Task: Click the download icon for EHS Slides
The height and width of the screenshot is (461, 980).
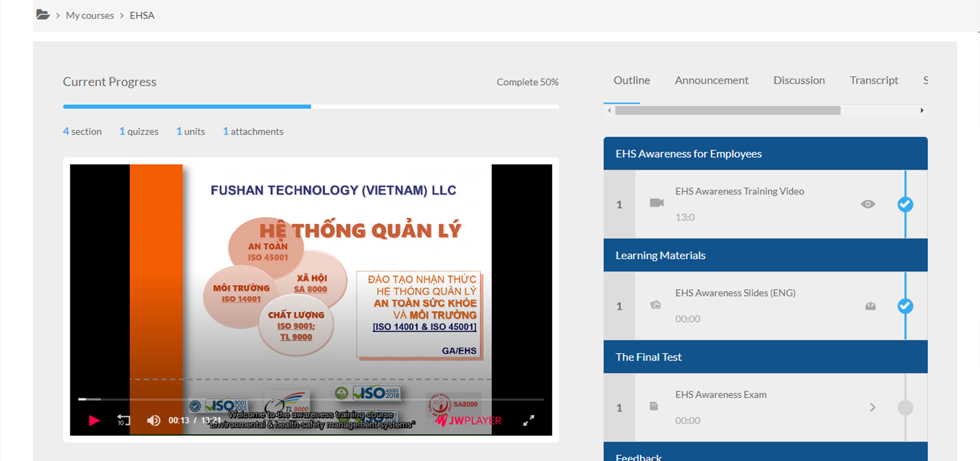Action: click(x=870, y=306)
